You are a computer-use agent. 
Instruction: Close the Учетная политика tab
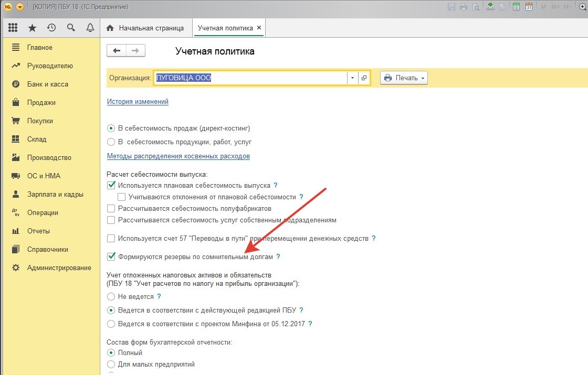click(x=259, y=28)
